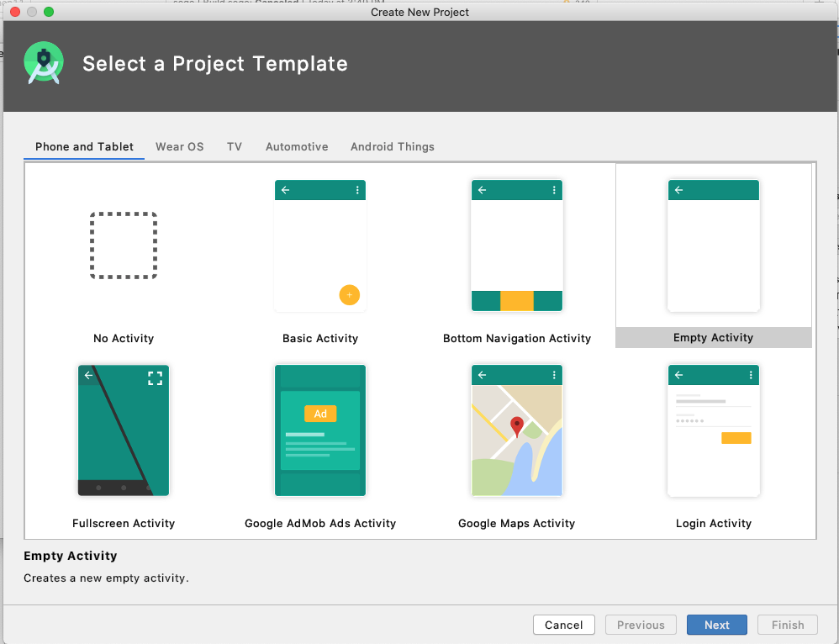Click the Previous button

(641, 625)
